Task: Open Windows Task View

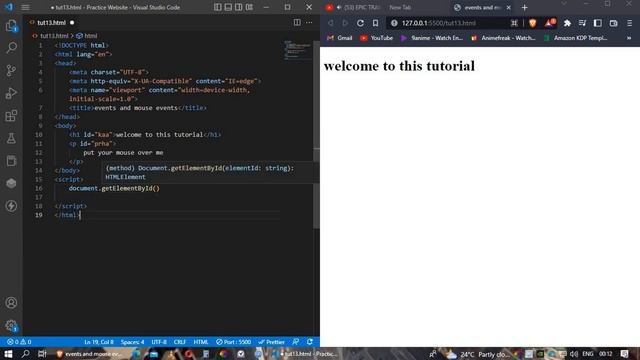Action: click(x=42, y=354)
